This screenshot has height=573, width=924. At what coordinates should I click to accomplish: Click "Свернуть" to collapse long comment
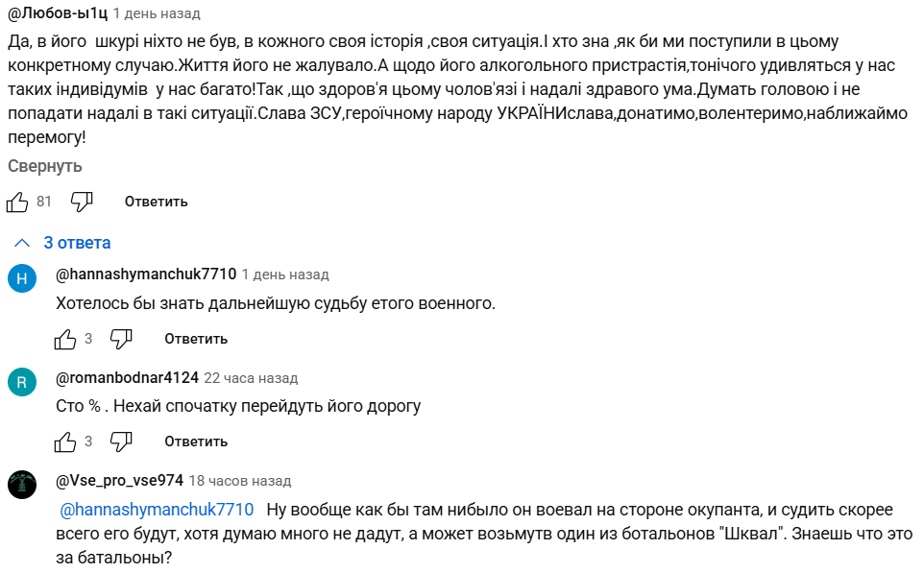(x=45, y=166)
